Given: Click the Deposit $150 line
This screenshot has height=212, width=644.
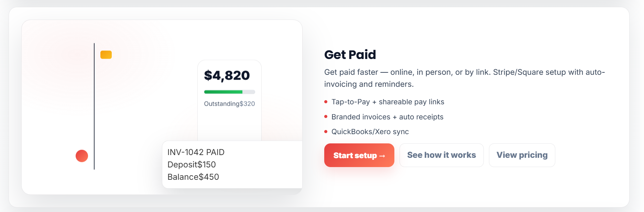Looking at the screenshot, I should point(192,165).
